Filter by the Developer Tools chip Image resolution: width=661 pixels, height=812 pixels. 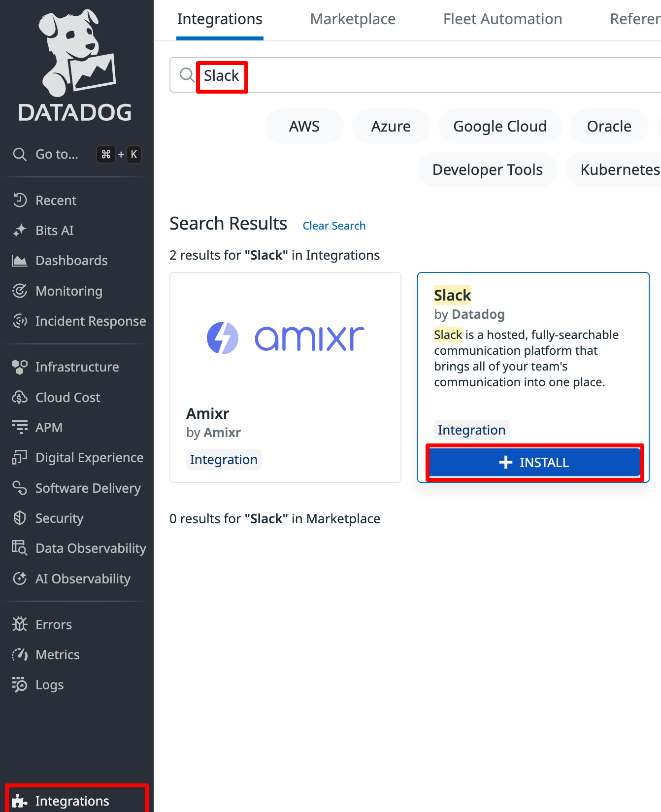pos(488,169)
